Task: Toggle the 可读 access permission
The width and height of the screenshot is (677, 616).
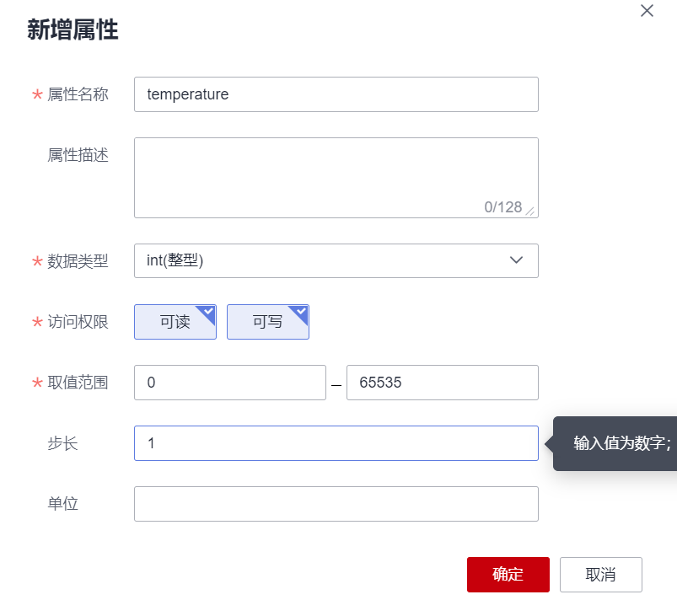Action: (175, 322)
